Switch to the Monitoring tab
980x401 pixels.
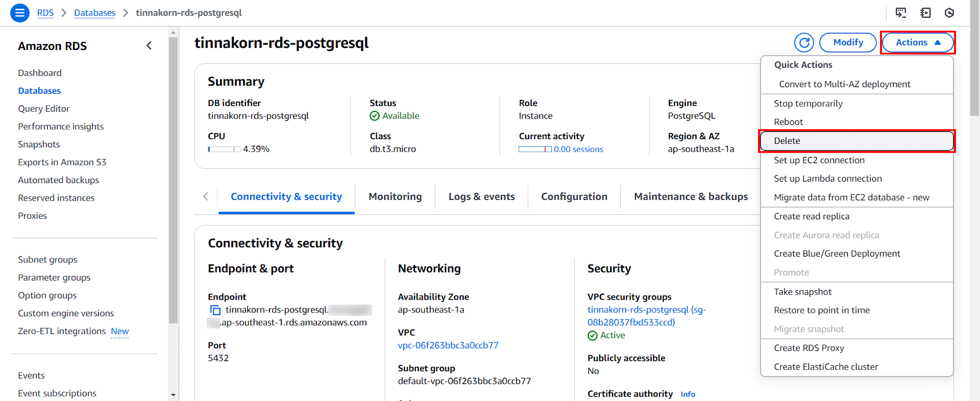click(x=395, y=197)
